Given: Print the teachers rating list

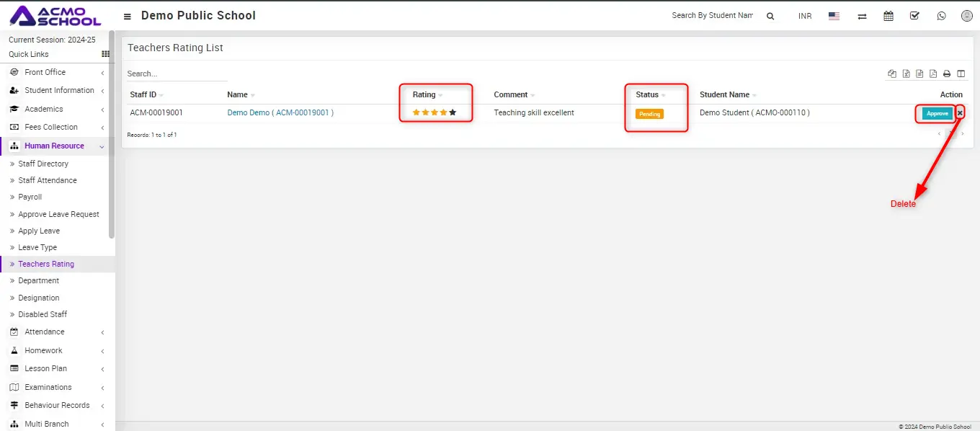Looking at the screenshot, I should coord(947,74).
